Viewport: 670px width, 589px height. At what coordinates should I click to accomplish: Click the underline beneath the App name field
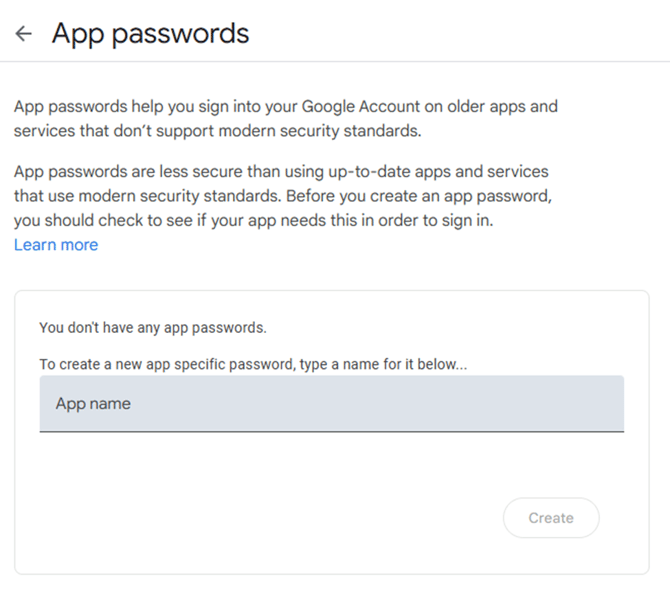331,431
